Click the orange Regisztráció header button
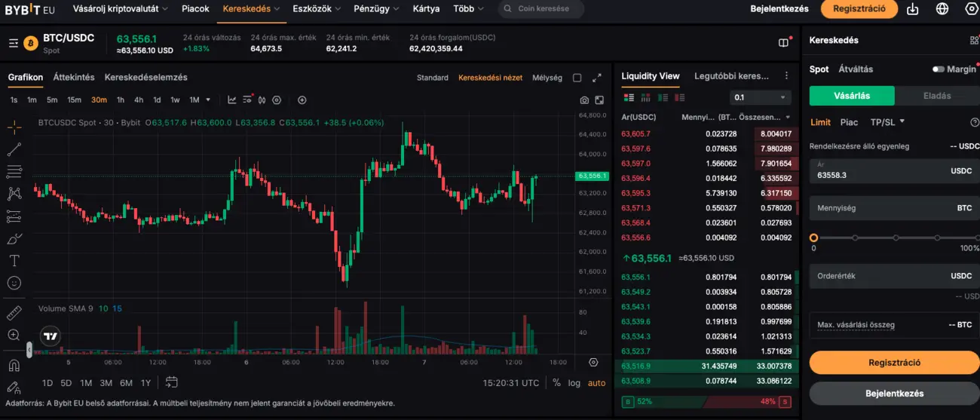 click(x=859, y=9)
